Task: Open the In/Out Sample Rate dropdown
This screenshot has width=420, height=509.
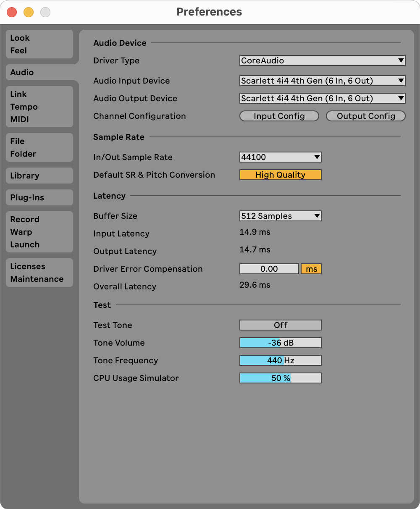Action: (280, 157)
